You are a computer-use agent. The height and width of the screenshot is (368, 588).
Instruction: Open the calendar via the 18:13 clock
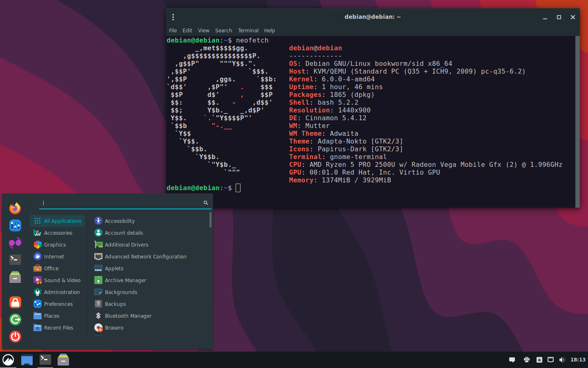[x=578, y=360]
